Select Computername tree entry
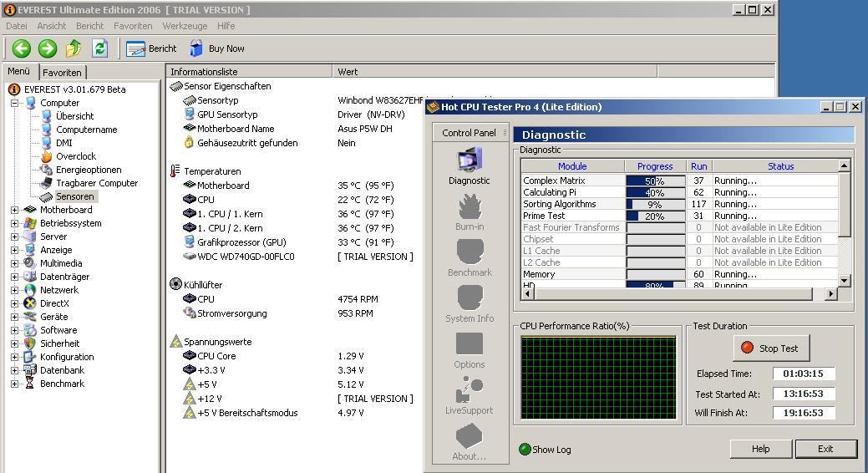This screenshot has width=868, height=473. coord(86,129)
